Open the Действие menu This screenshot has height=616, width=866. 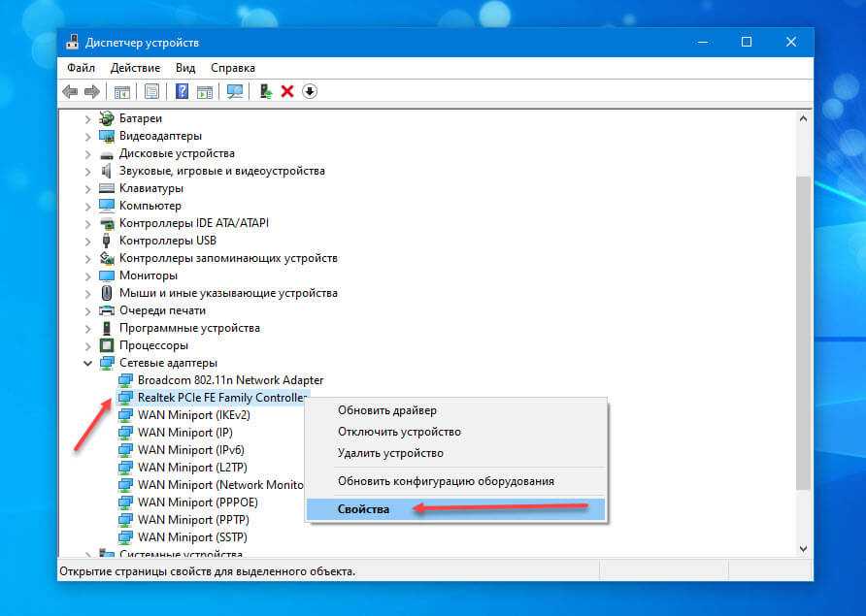click(x=135, y=68)
